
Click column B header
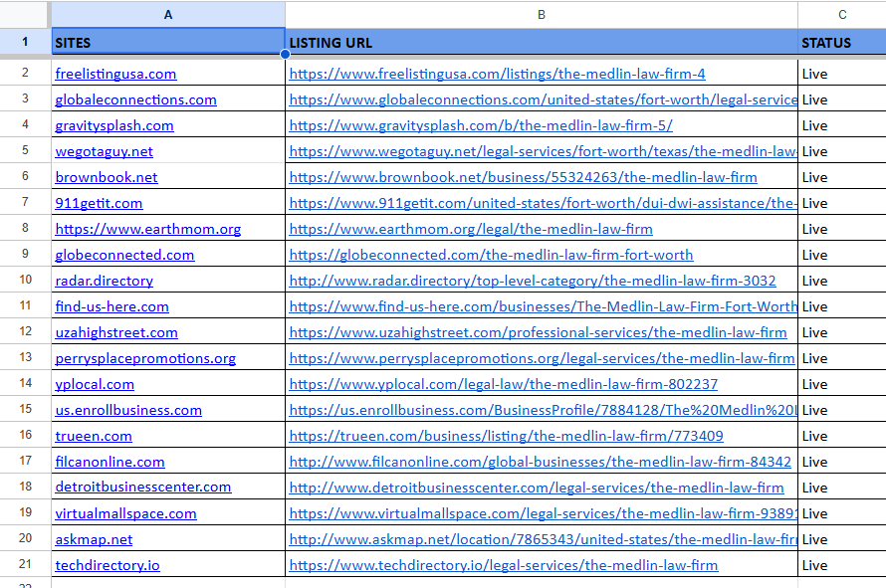pyautogui.click(x=542, y=15)
